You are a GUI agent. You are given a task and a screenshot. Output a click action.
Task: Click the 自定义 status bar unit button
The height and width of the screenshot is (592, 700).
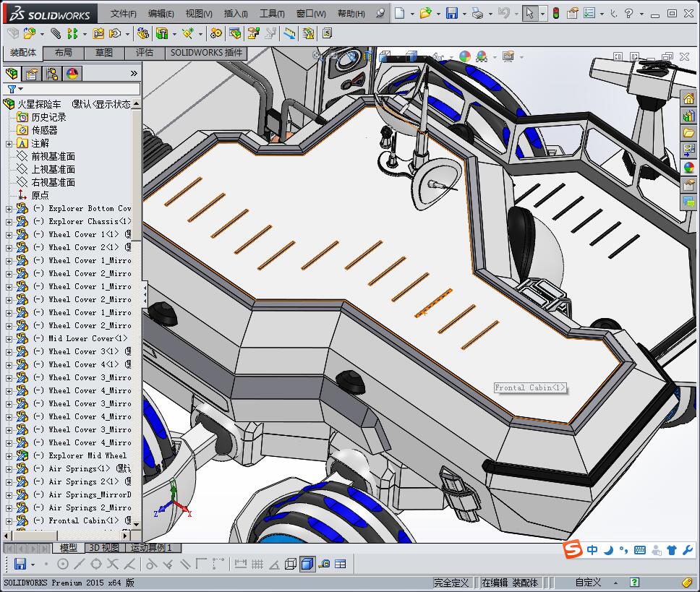coord(588,582)
